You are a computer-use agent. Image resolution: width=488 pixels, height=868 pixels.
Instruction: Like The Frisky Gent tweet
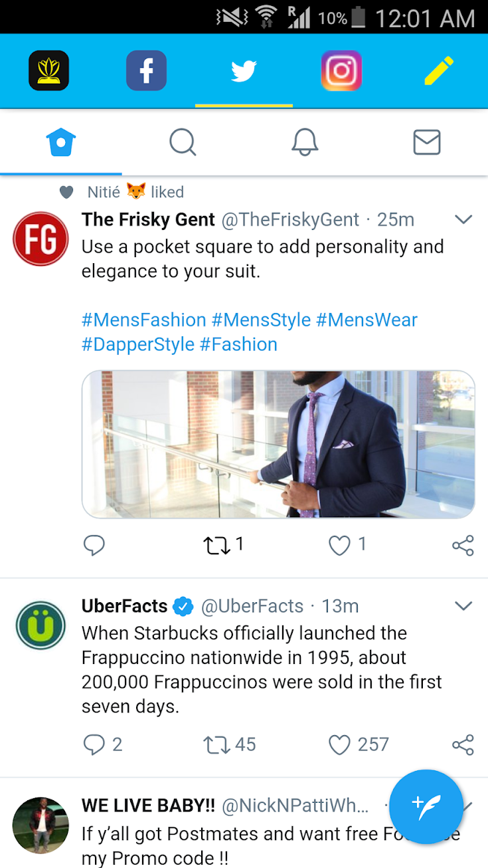(339, 546)
